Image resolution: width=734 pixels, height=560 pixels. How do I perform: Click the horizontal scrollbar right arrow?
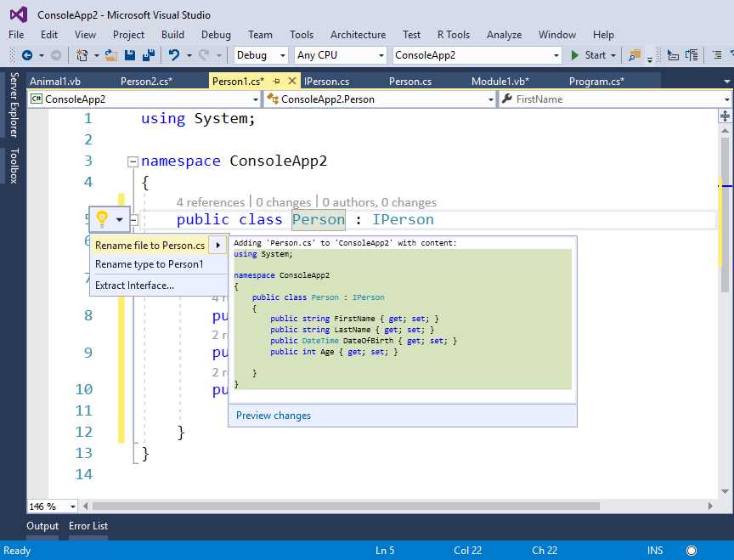[x=710, y=506]
